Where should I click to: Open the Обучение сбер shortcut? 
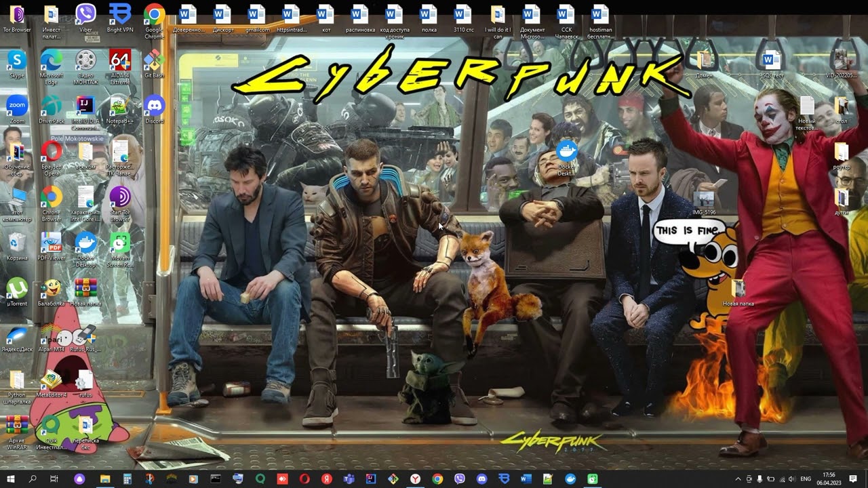click(x=17, y=159)
